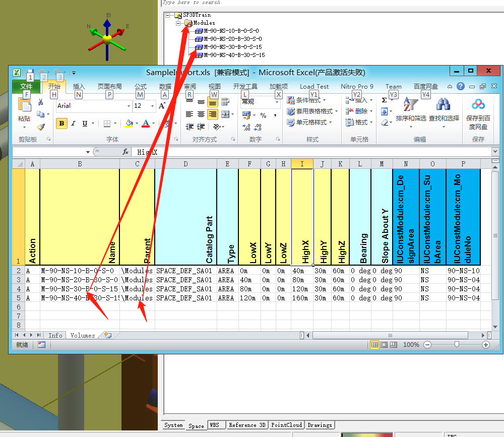Toggle Align Text Right button

(213, 114)
